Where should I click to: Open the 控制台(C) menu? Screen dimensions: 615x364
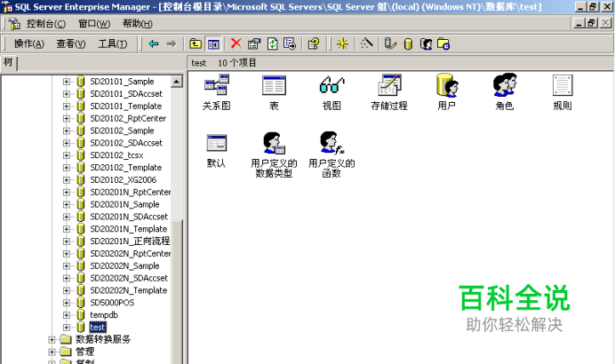tap(46, 23)
